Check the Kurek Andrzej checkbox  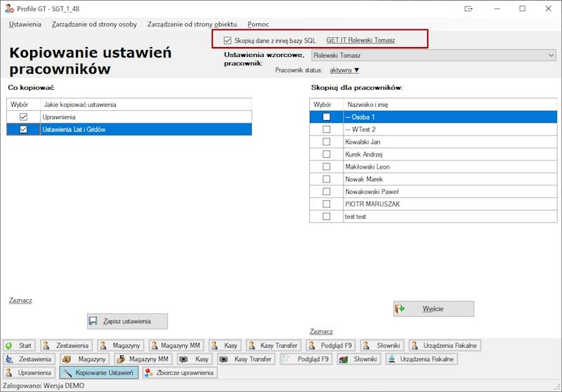pyautogui.click(x=326, y=154)
